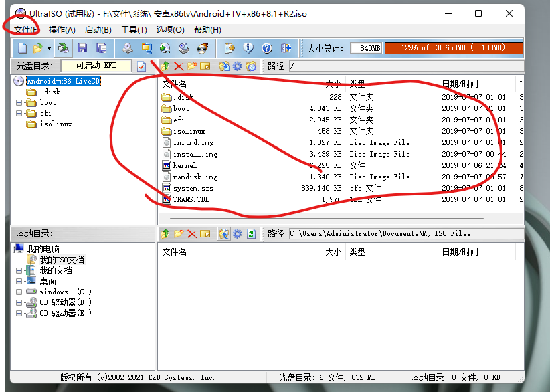The image size is (550, 392).
Task: Click the green Refresh icon in local toolbar
Action: coord(251,234)
